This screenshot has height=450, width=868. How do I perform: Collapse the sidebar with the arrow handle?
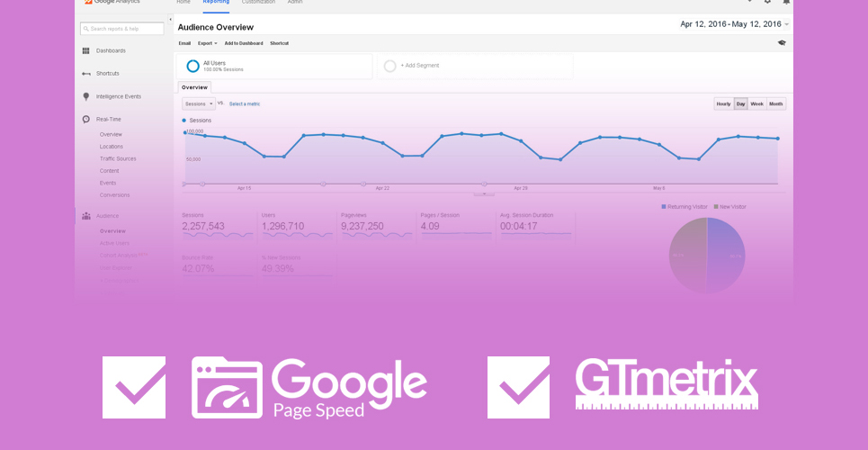pos(170,20)
